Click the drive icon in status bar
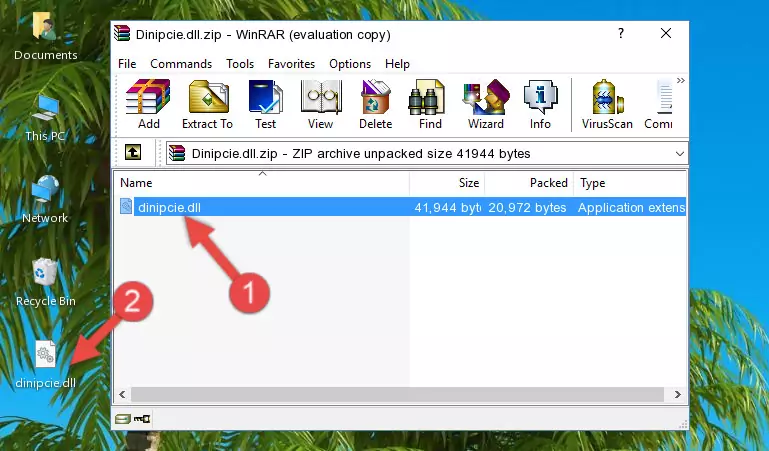 point(123,419)
